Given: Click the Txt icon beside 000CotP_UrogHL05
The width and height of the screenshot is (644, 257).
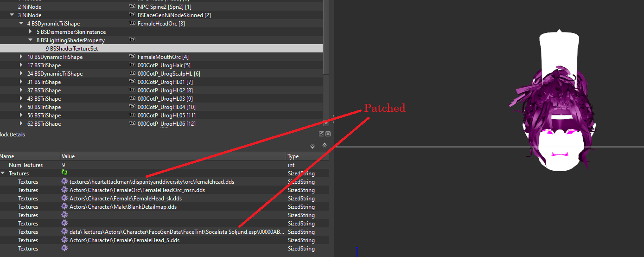Looking at the screenshot, I should (x=132, y=116).
